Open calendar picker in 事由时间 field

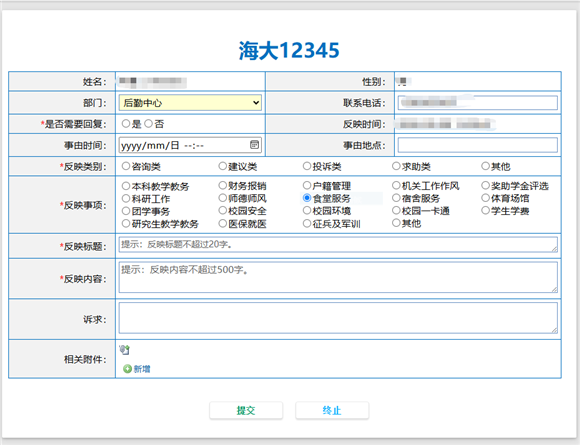pyautogui.click(x=254, y=145)
